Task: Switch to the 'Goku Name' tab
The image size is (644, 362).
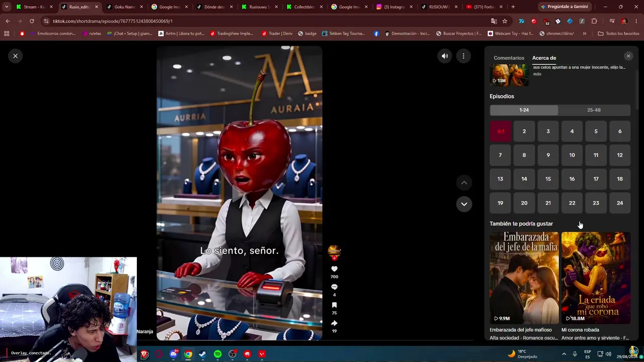Action: point(125,7)
